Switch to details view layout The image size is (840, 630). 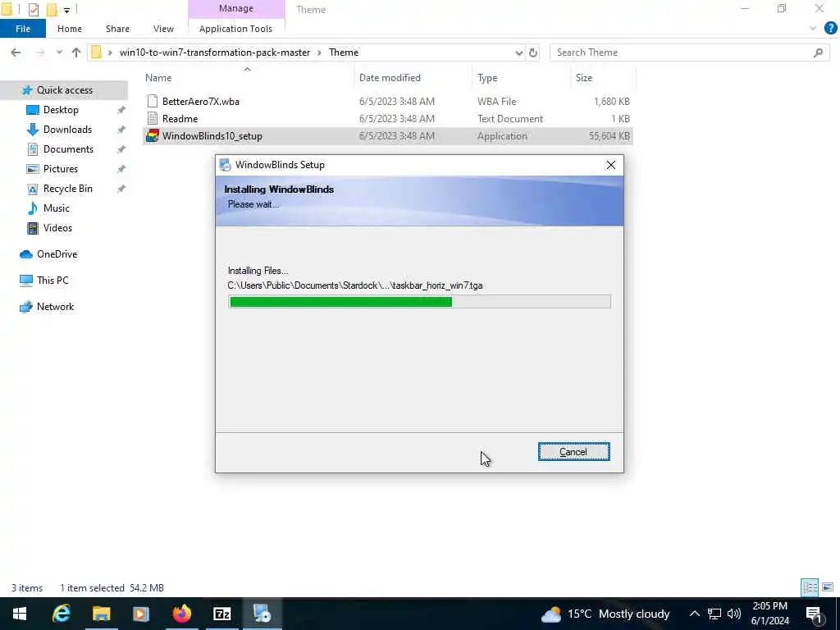tap(810, 587)
